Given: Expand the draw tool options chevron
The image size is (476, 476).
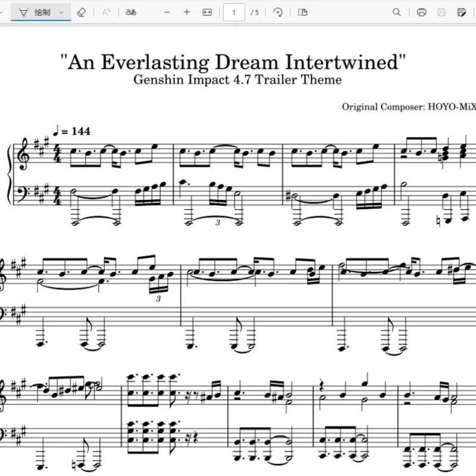Looking at the screenshot, I should [62, 12].
